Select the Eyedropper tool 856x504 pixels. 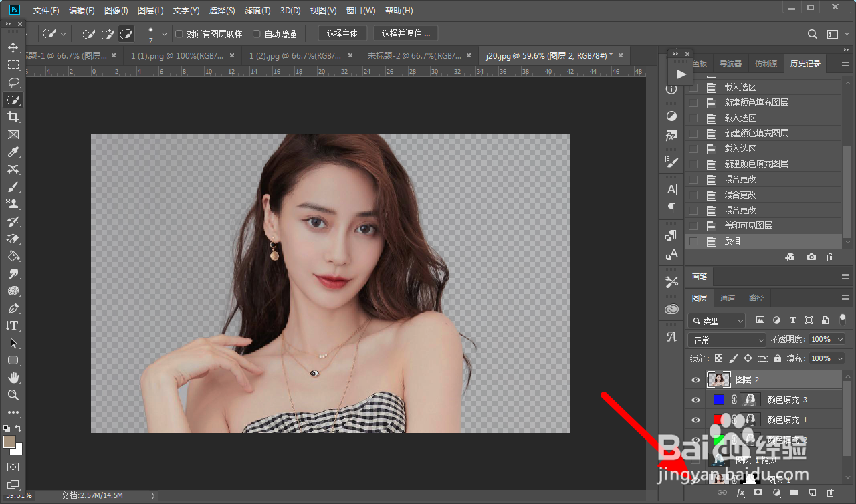coord(13,152)
